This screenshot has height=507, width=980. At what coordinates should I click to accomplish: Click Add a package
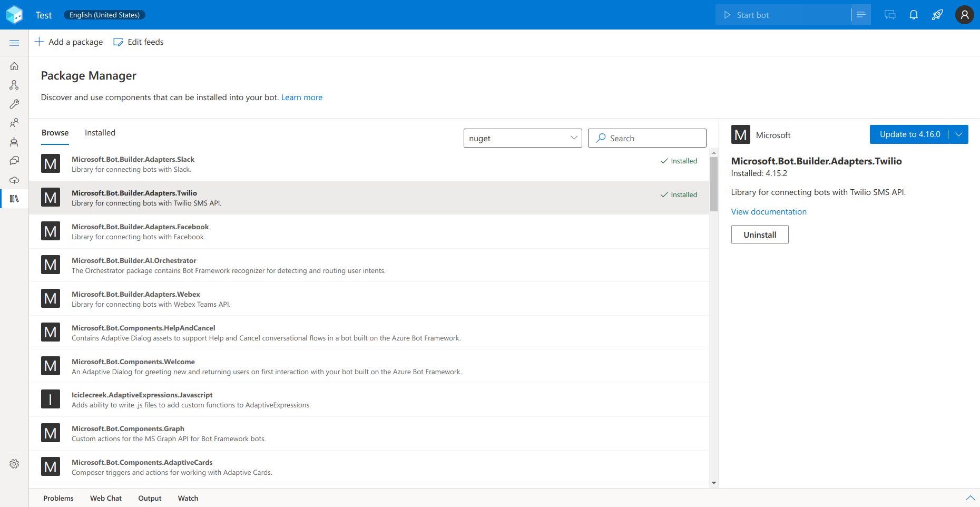pos(69,42)
